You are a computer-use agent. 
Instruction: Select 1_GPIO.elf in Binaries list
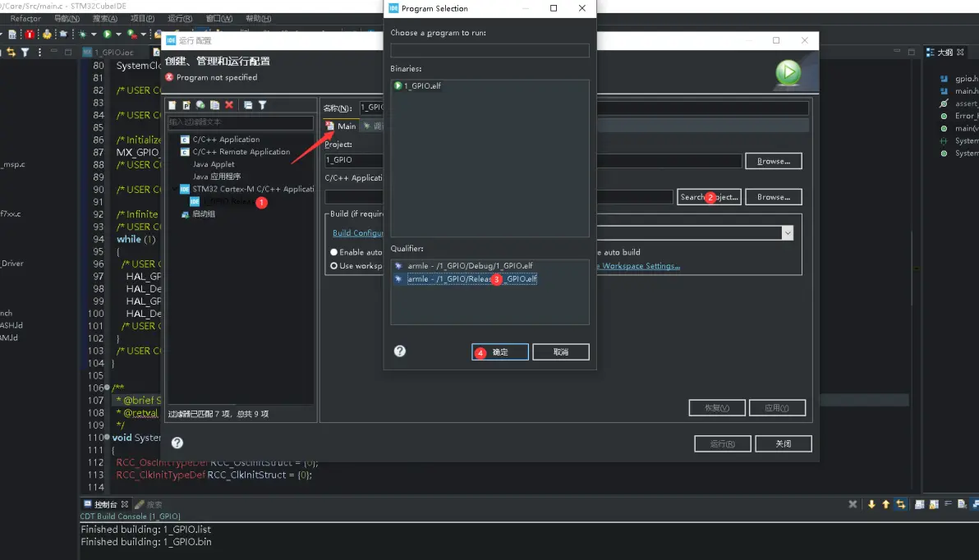coord(417,86)
